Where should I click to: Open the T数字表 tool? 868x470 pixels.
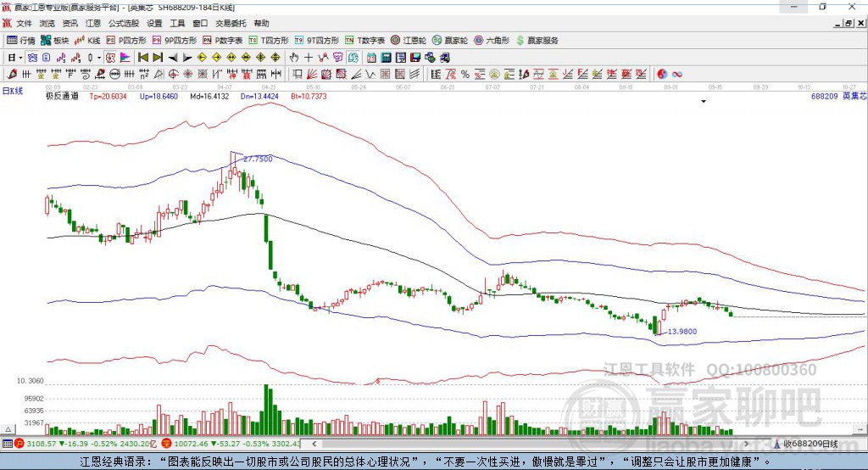[364, 41]
